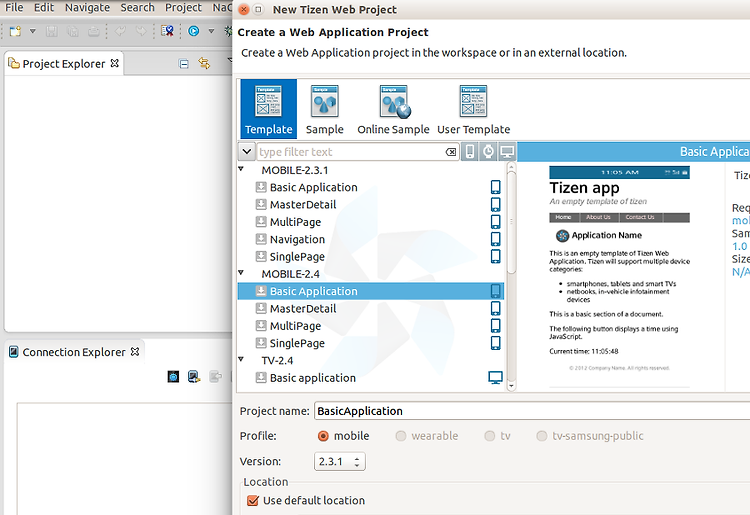The height and width of the screenshot is (515, 750).
Task: Click phone icon on the Navigation row
Action: (x=496, y=239)
